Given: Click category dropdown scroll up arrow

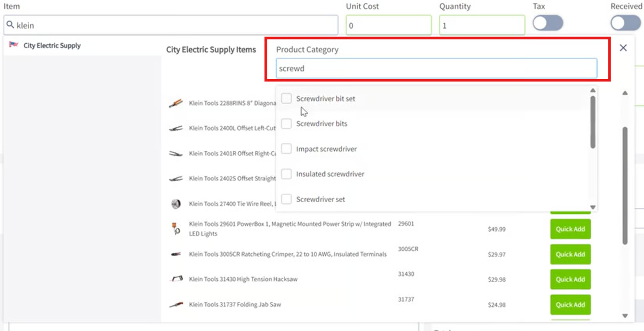Looking at the screenshot, I should pos(593,90).
